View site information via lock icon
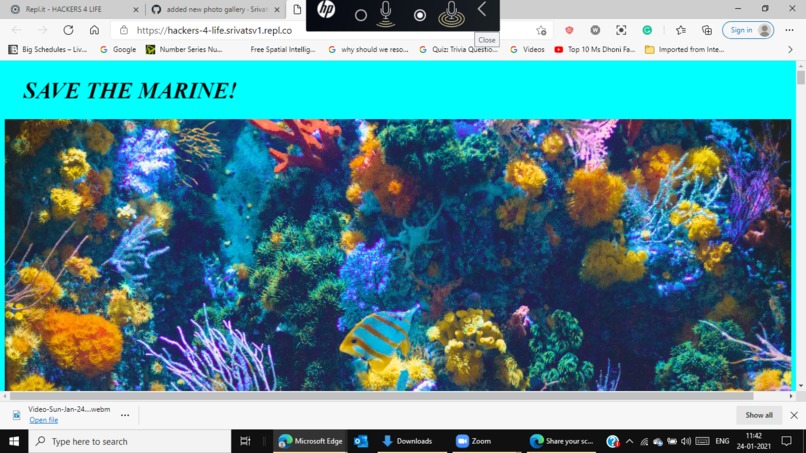 click(x=124, y=30)
